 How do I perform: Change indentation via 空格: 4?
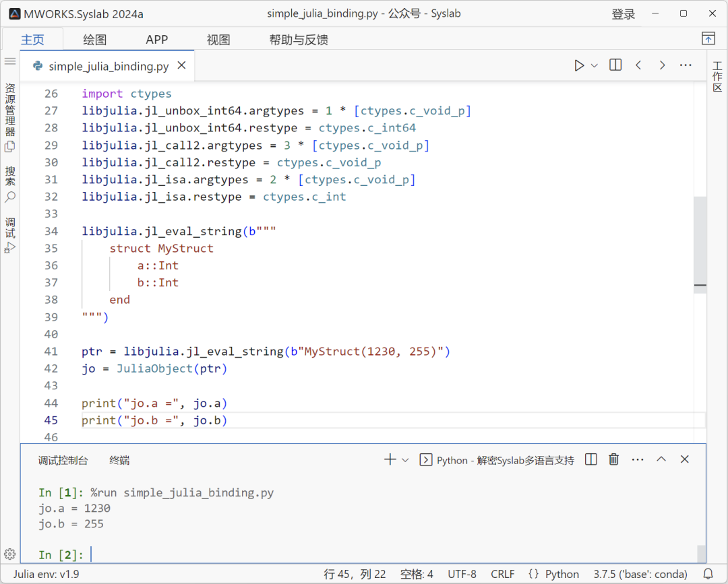tap(417, 575)
